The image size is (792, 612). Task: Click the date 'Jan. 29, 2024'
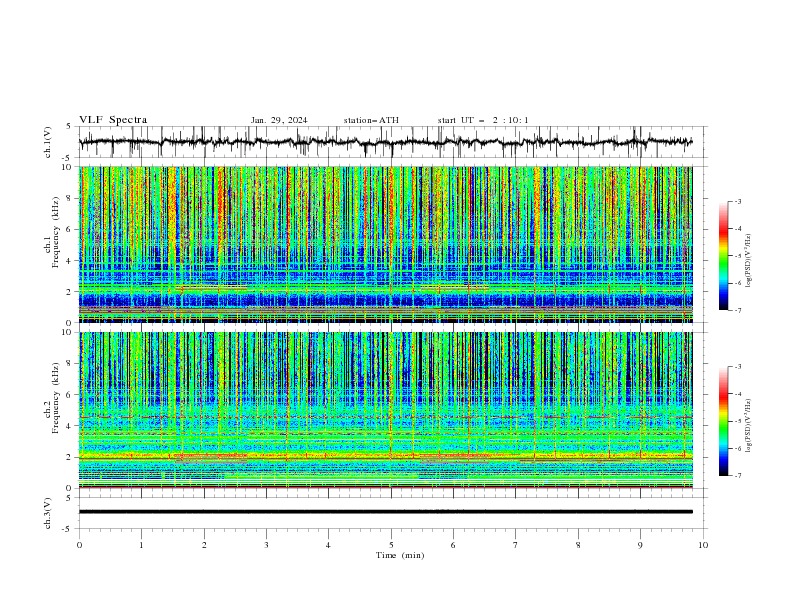click(279, 120)
